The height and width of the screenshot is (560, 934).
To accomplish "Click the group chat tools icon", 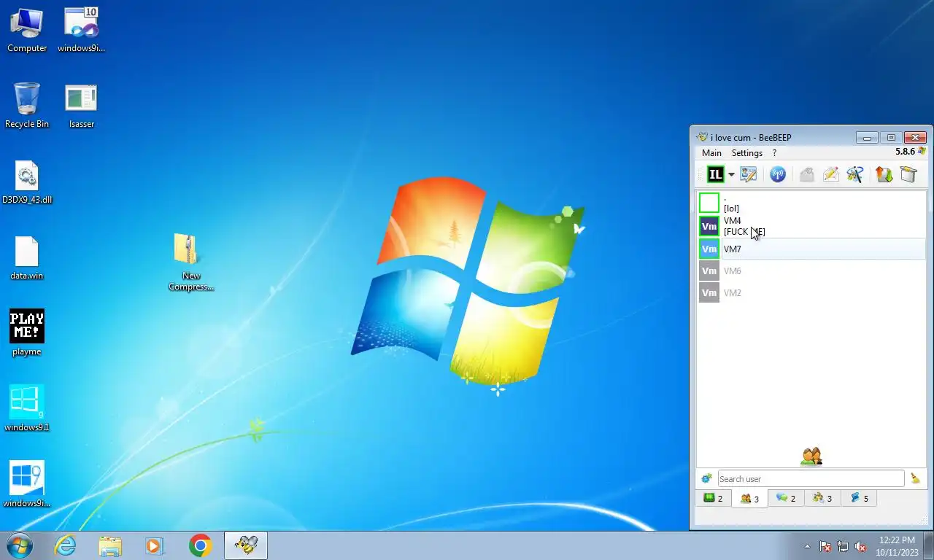I will pyautogui.click(x=854, y=174).
